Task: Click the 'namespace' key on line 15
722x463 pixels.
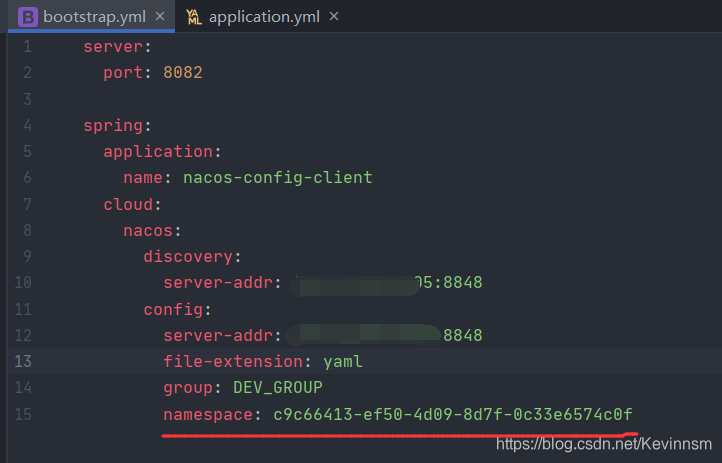Action: [x=208, y=415]
